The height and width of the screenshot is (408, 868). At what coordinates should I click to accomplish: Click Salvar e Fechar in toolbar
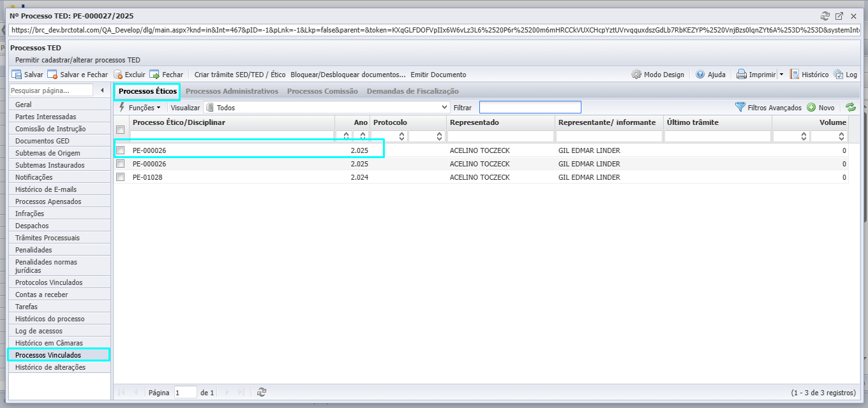pos(77,75)
